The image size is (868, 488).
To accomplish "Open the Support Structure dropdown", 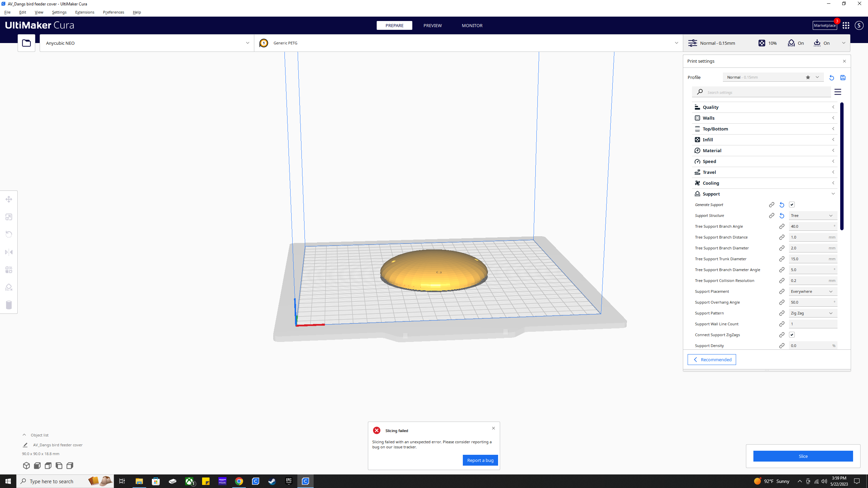I will click(x=812, y=215).
